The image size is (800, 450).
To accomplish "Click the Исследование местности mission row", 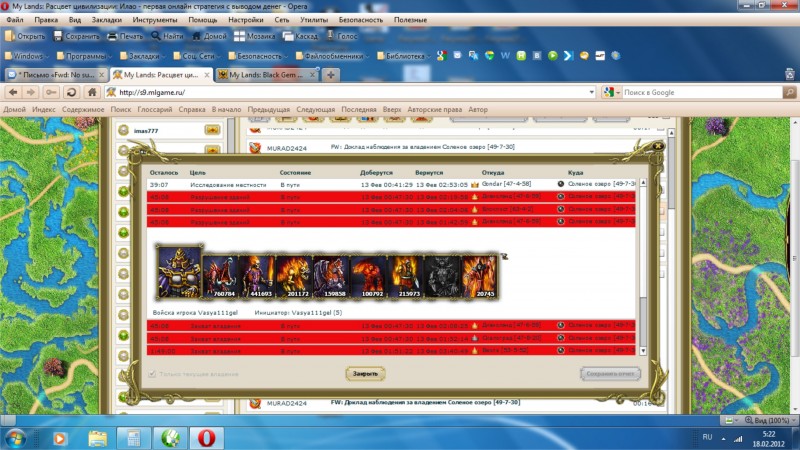I will click(x=391, y=185).
